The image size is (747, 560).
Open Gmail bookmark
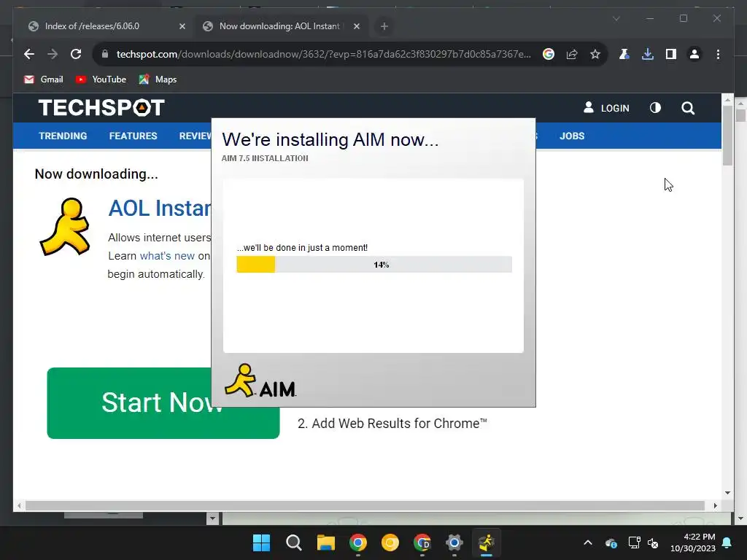pyautogui.click(x=43, y=79)
